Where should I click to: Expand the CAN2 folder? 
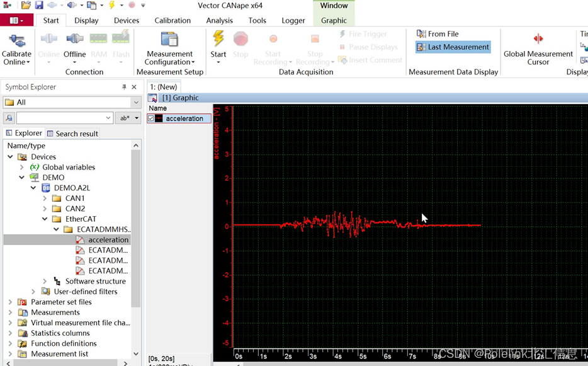click(45, 209)
